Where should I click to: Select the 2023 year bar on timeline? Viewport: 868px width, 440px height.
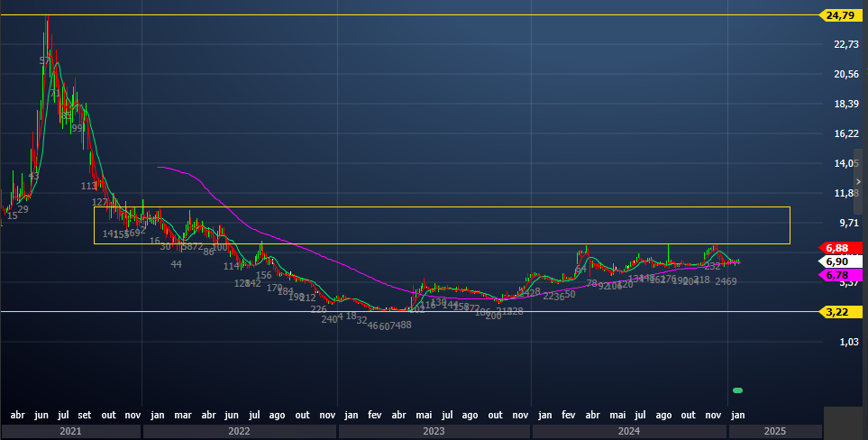[x=434, y=432]
